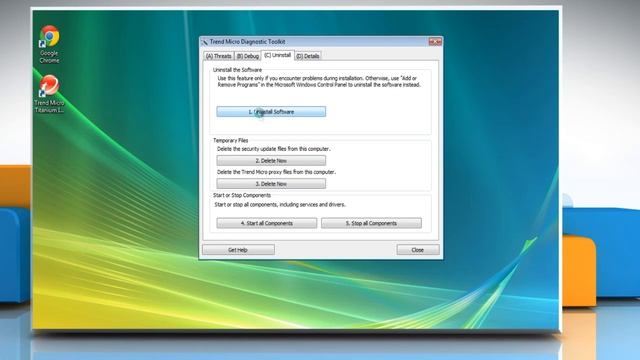The image size is (640, 360).
Task: Click text 'Delete the security update files from this computer.'
Action: [273, 149]
